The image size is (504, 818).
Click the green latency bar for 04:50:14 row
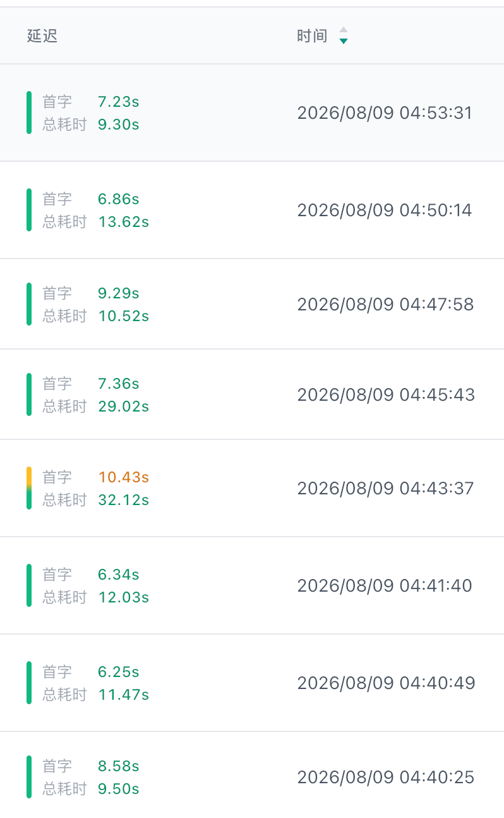tap(29, 210)
